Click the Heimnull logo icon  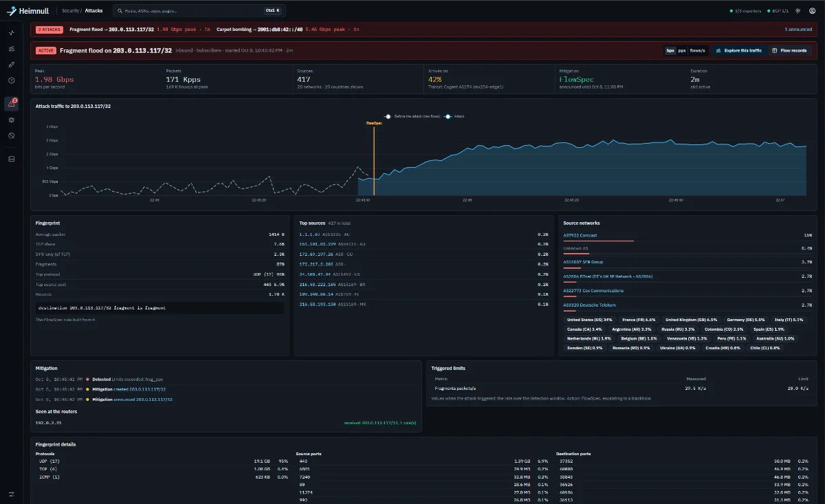click(12, 11)
